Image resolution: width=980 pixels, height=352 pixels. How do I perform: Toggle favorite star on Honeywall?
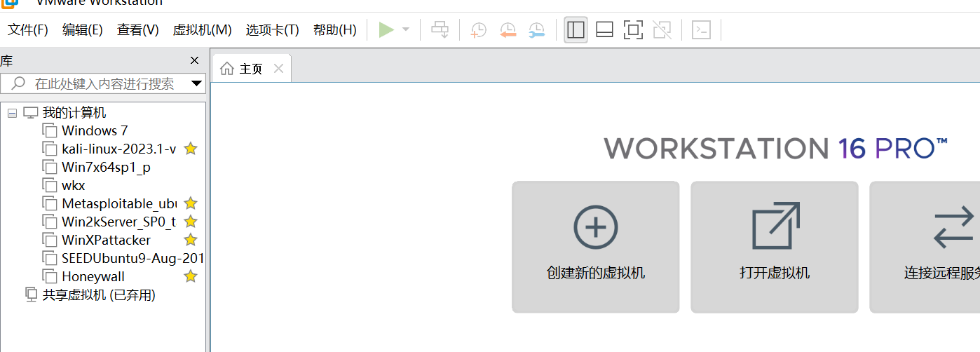point(191,276)
